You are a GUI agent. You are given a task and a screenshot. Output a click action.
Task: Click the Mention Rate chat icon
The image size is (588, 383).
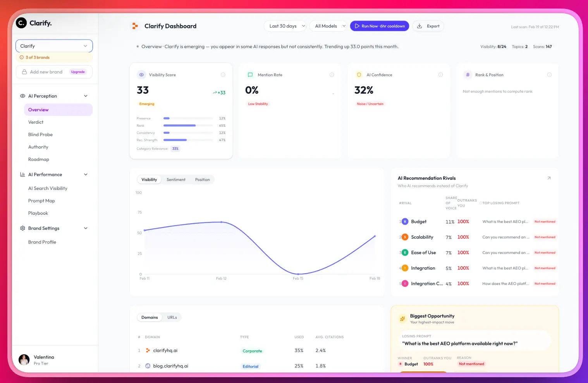pyautogui.click(x=250, y=75)
